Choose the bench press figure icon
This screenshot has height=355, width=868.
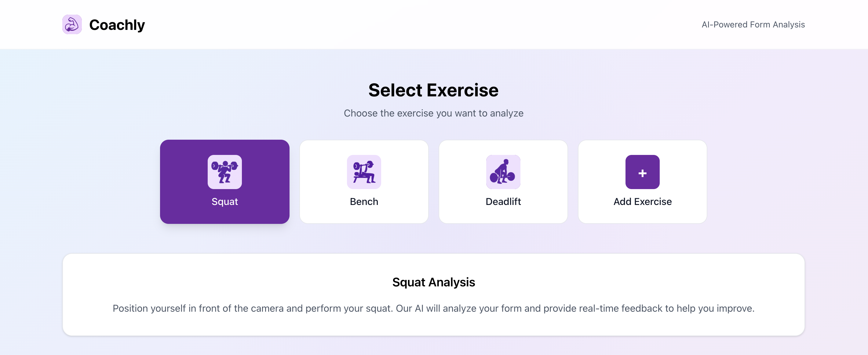[x=364, y=172]
